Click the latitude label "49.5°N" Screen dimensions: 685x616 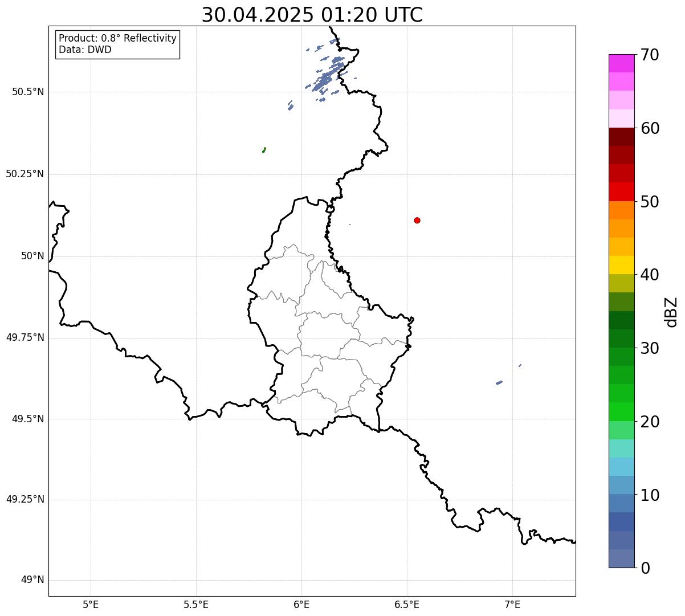(28, 419)
